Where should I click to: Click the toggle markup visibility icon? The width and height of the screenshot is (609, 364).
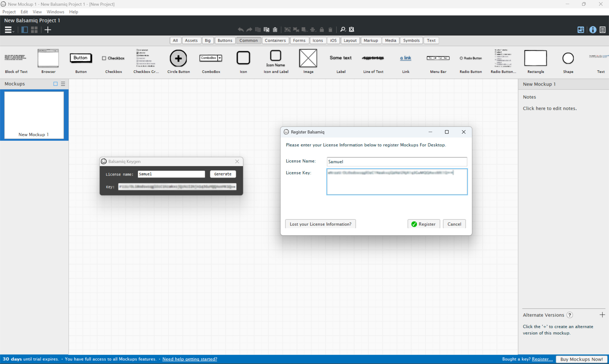click(x=351, y=30)
